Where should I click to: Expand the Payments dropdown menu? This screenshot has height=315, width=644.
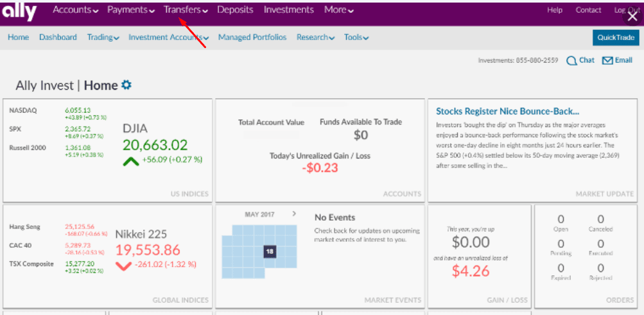pos(131,10)
